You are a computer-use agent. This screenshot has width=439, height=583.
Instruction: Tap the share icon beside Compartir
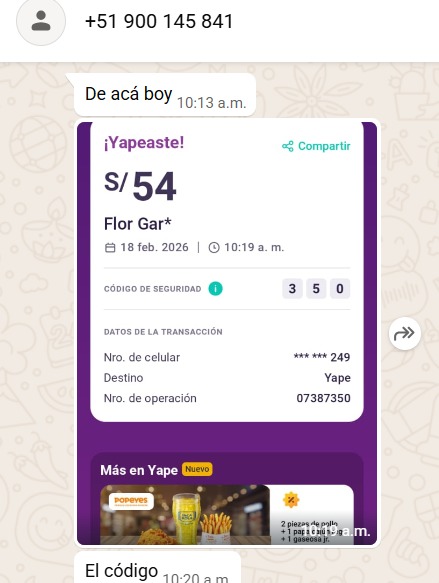point(288,146)
